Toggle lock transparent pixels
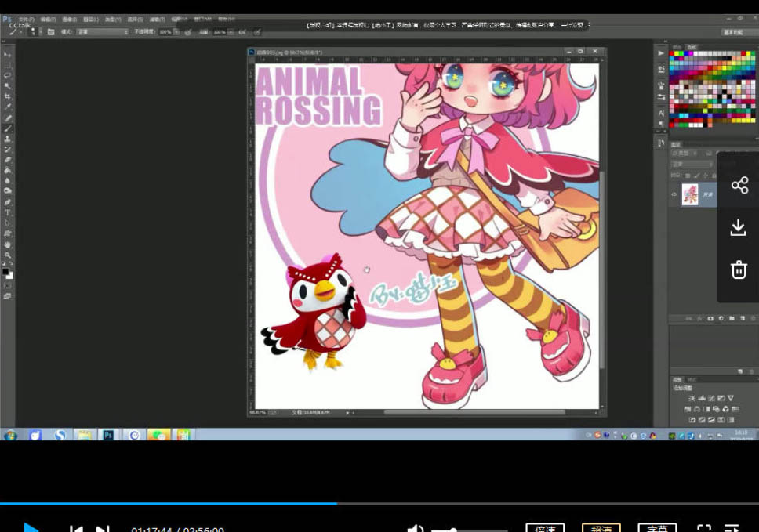The height and width of the screenshot is (532, 759). (688, 175)
